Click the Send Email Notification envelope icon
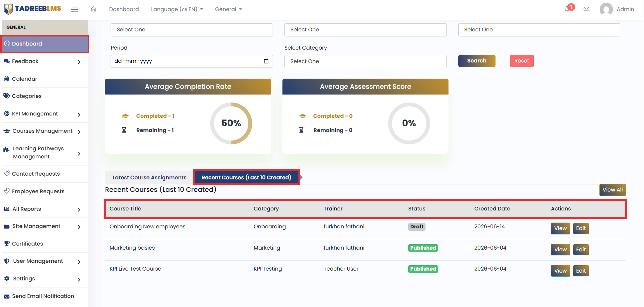The height and width of the screenshot is (307, 644). [7, 296]
